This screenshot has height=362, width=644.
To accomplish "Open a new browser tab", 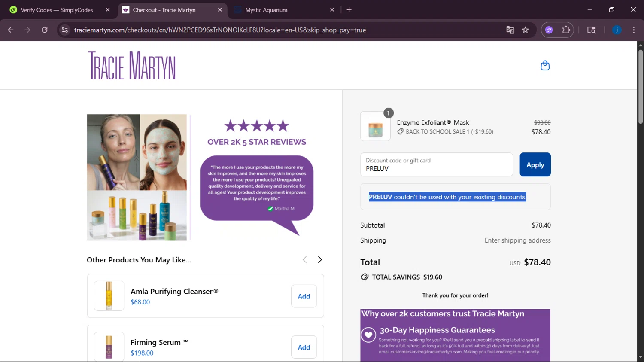I will 349,10.
